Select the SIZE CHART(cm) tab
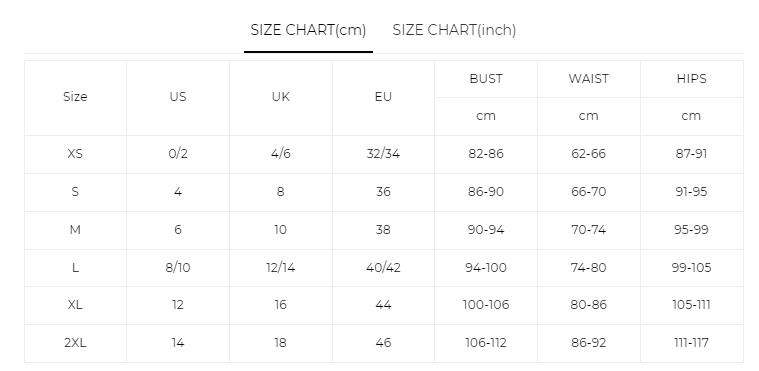The image size is (759, 371). point(308,30)
